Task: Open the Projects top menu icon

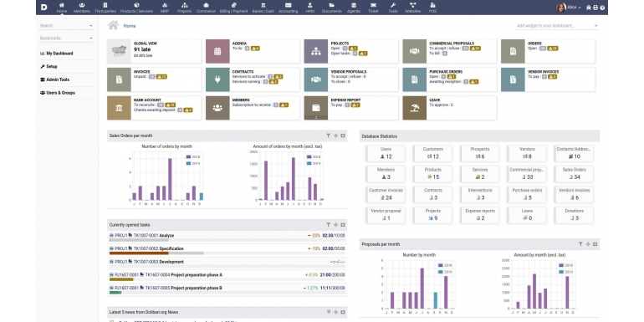Action: pyautogui.click(x=184, y=5)
